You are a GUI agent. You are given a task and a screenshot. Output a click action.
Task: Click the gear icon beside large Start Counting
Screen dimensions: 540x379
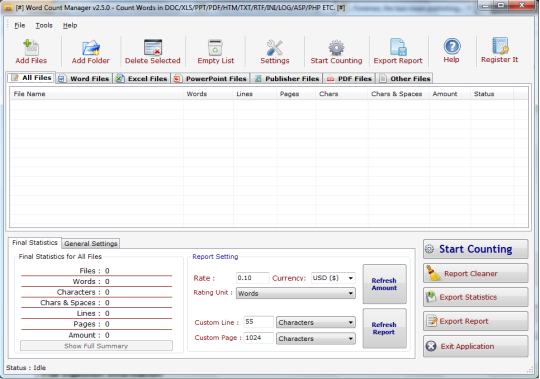[x=429, y=249]
